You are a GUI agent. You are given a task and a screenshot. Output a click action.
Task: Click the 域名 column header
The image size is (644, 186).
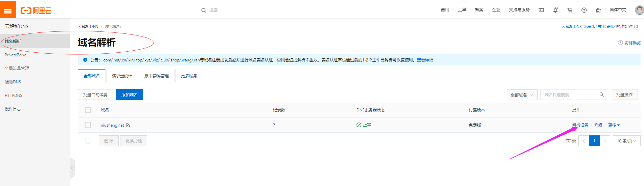click(x=105, y=110)
